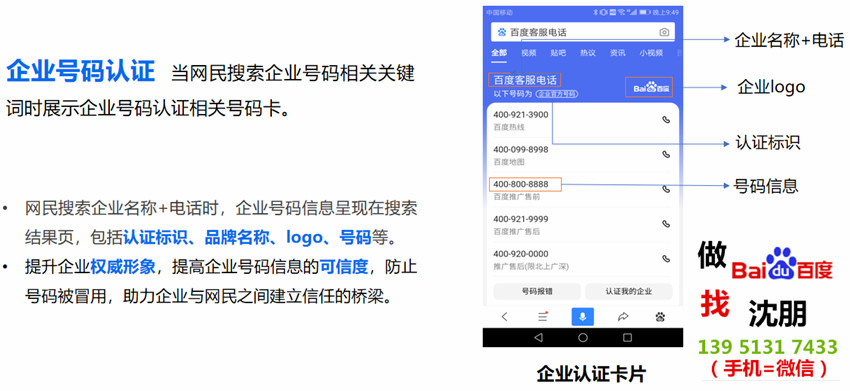Switch to the 贴吧 tab
This screenshot has width=850, height=391.
(558, 53)
